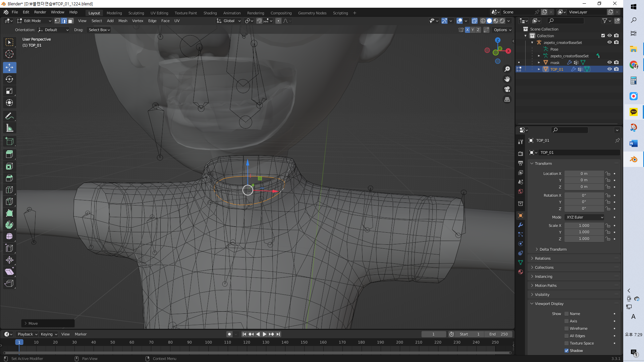Open the File menu
Viewport: 644px width, 362px height.
15,12
